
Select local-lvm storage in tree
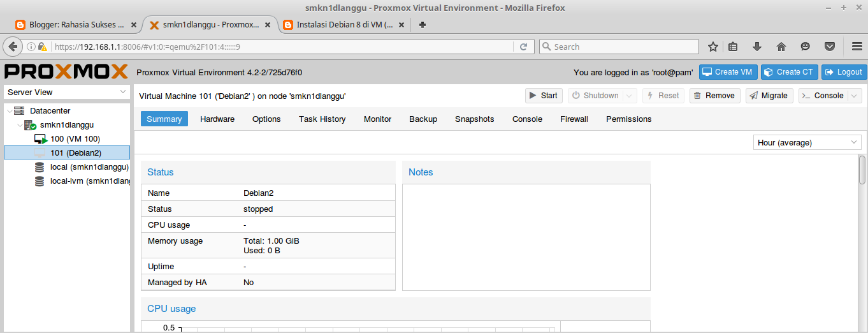89,181
